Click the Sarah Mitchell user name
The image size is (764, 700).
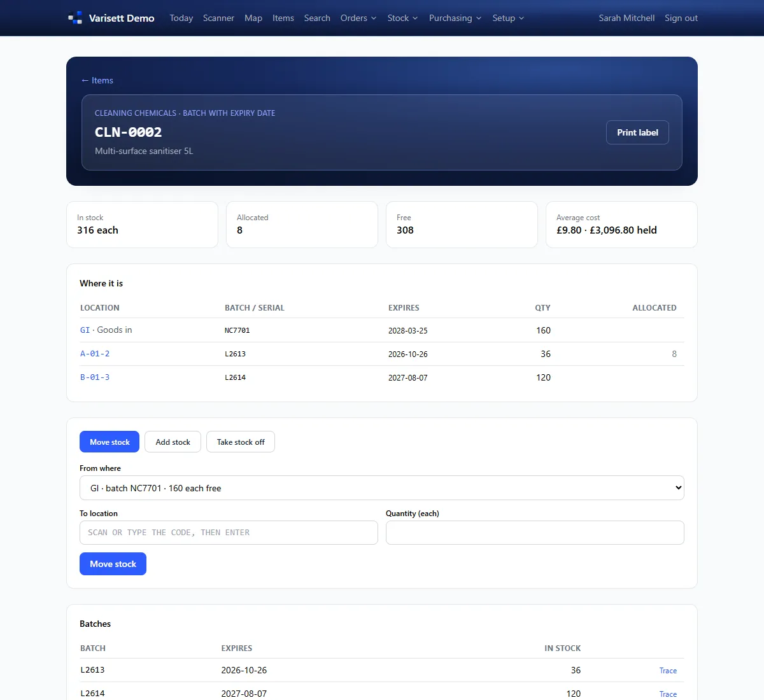626,18
